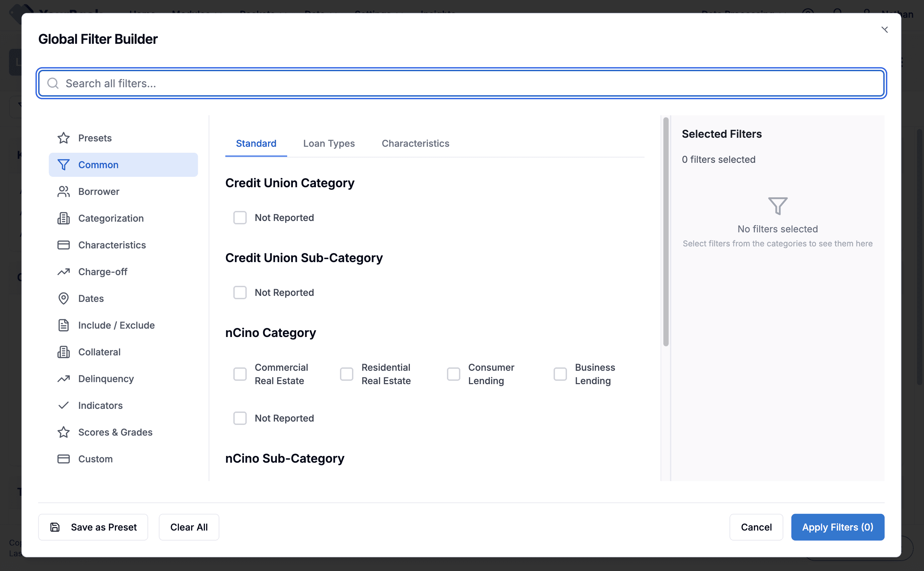Click the Indicators checkmark icon
Viewport: 924px width, 571px height.
[64, 405]
